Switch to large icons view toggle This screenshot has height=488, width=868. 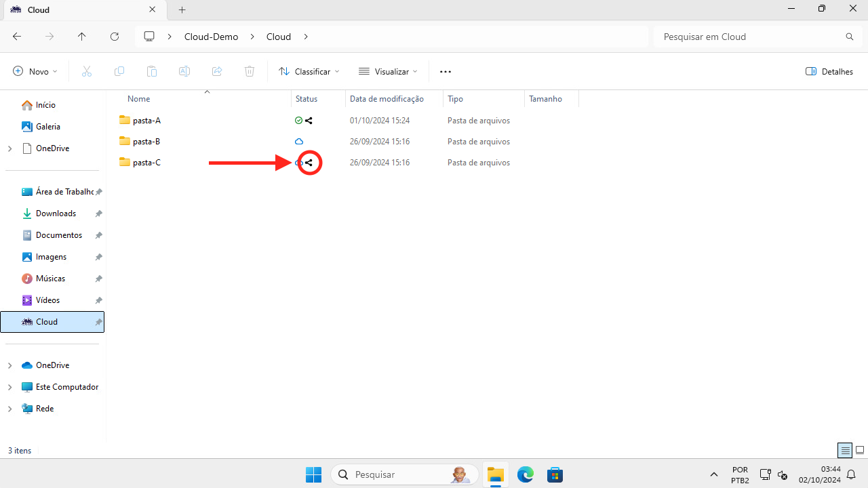coord(860,450)
